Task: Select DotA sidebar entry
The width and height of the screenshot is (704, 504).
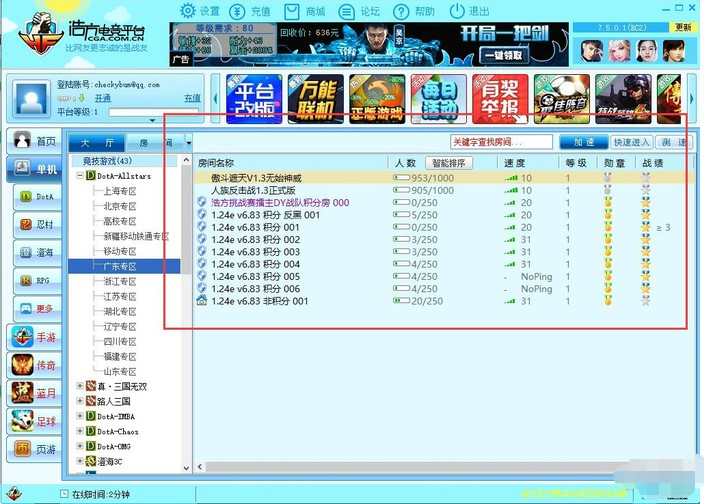Action: coord(38,197)
